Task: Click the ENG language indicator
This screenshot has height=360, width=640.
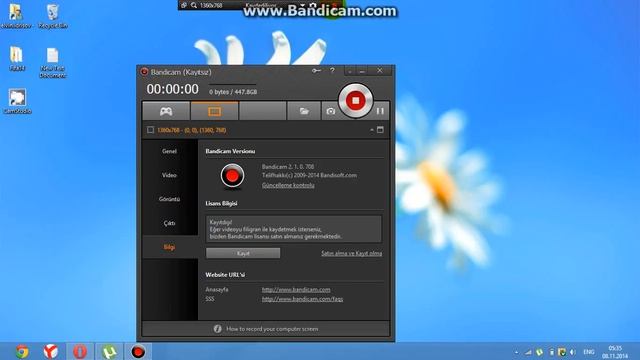Action: click(x=589, y=352)
